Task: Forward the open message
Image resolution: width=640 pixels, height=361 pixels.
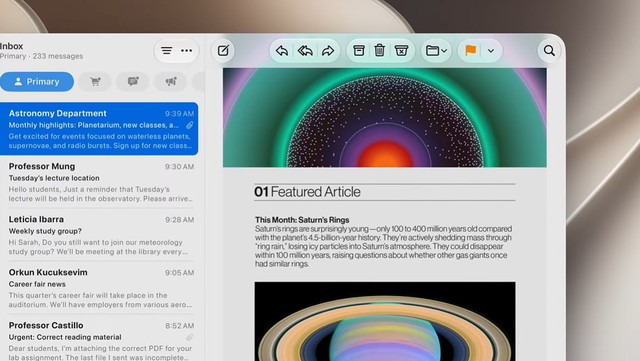Action: point(328,51)
